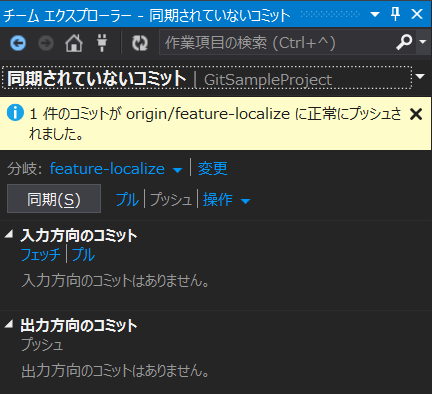Screen dimensions: 432x394
Task: Expand the page header dropdown arrow
Action: (x=420, y=76)
